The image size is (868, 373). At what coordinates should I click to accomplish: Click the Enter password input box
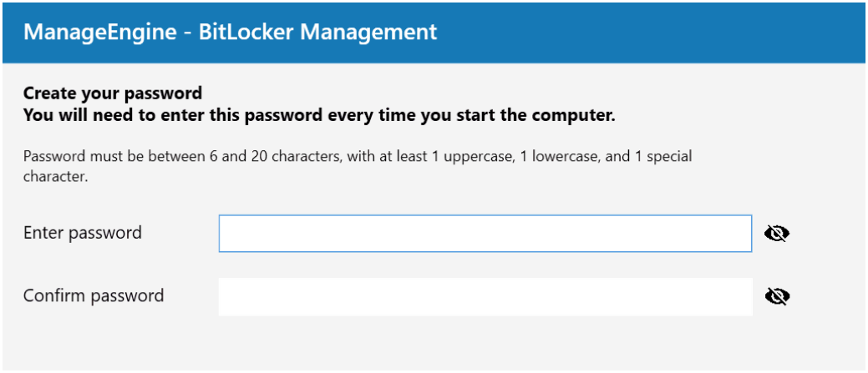[485, 234]
